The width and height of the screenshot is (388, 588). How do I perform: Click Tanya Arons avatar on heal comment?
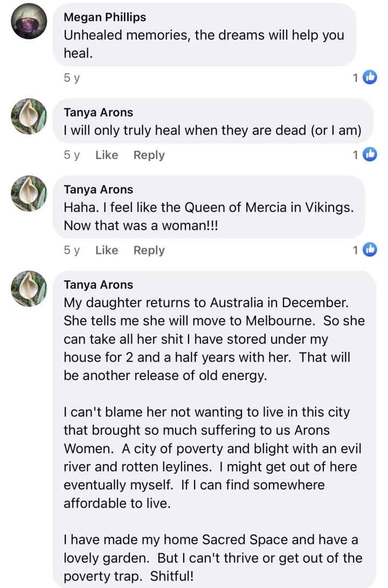[29, 116]
